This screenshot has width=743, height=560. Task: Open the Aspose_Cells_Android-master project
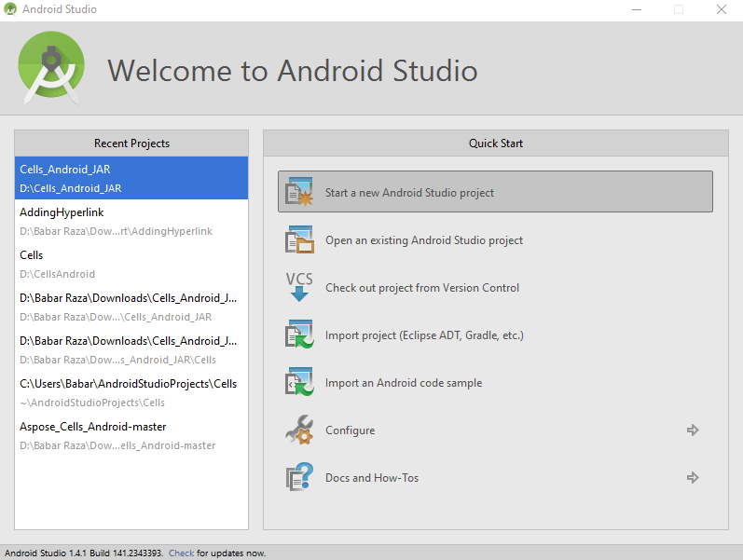click(131, 435)
